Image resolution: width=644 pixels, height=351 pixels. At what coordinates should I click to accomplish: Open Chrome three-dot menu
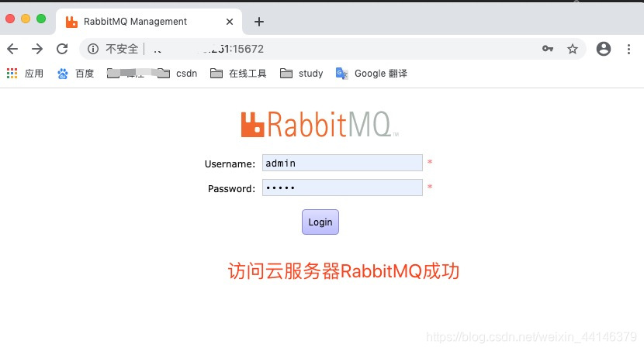coord(628,50)
